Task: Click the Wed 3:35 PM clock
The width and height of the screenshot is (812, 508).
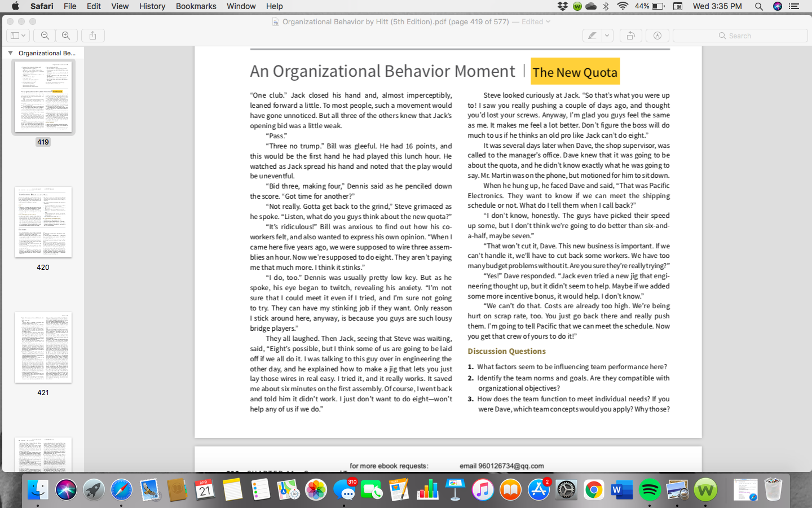Action: pyautogui.click(x=717, y=6)
